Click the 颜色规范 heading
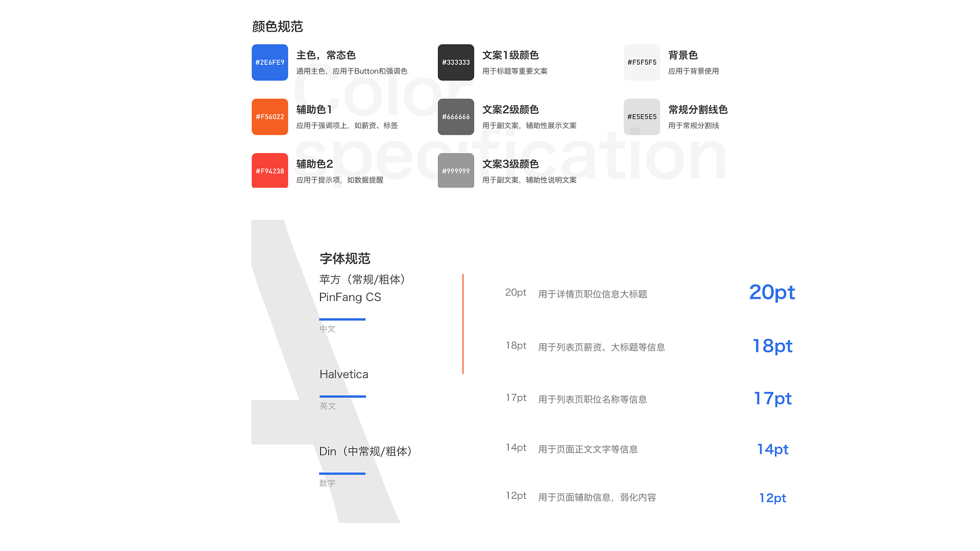This screenshot has width=980, height=551. pyautogui.click(x=278, y=27)
